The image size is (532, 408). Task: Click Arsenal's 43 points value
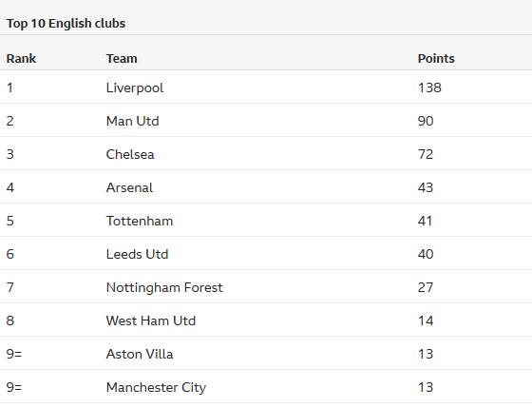click(x=426, y=187)
